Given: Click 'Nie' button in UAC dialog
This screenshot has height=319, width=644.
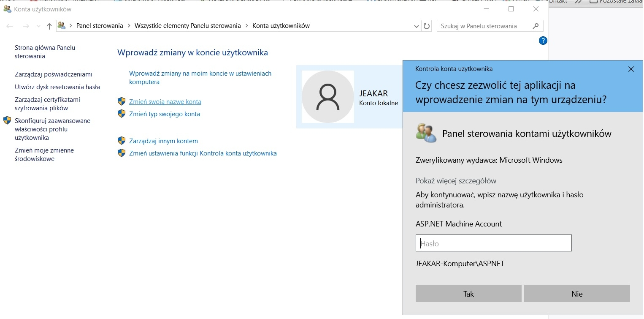Looking at the screenshot, I should click(x=577, y=294).
